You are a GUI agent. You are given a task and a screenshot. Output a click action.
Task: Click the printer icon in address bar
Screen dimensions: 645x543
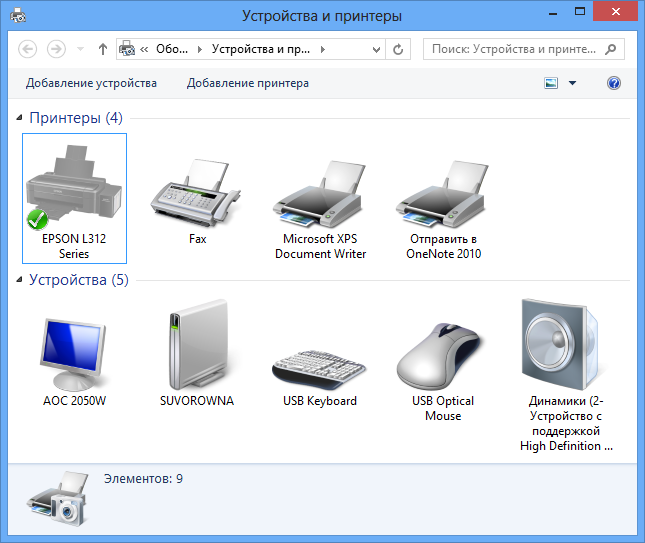click(x=127, y=49)
